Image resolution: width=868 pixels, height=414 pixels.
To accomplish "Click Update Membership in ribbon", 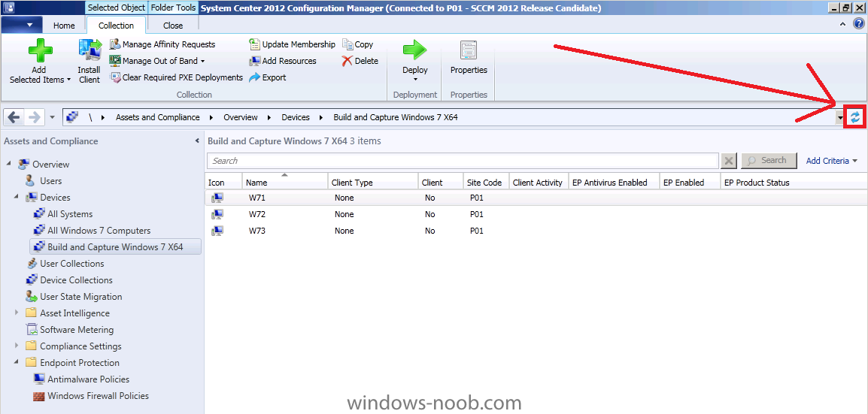I will click(x=293, y=44).
